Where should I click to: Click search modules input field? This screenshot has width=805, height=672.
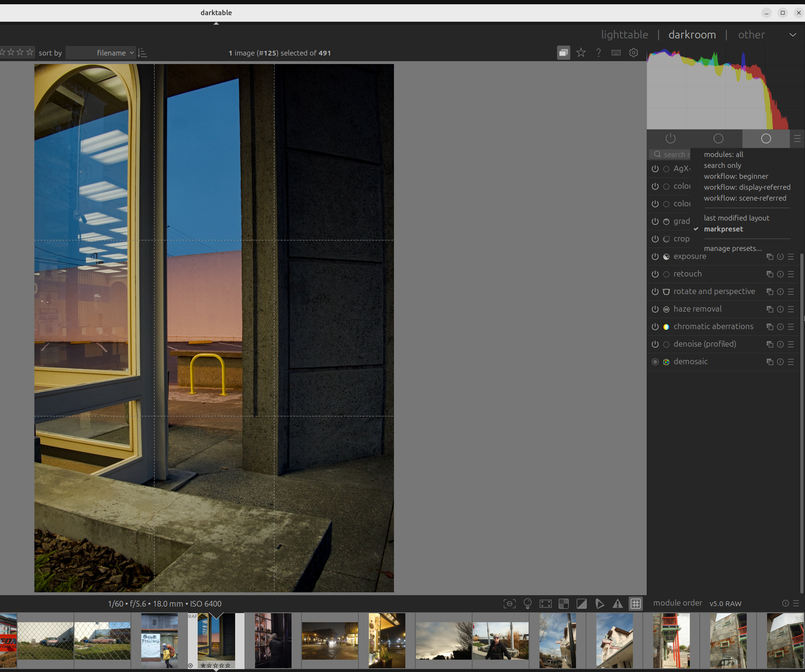[669, 155]
